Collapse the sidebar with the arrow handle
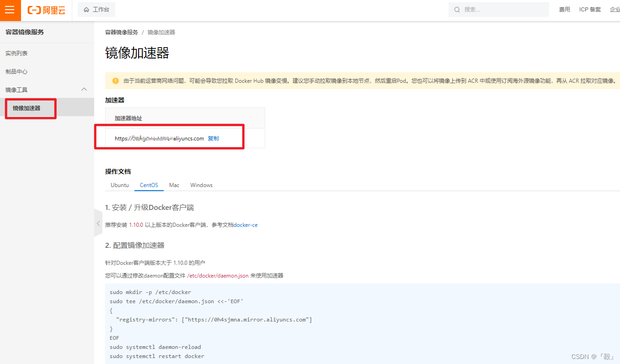This screenshot has height=364, width=620. pos(98,223)
